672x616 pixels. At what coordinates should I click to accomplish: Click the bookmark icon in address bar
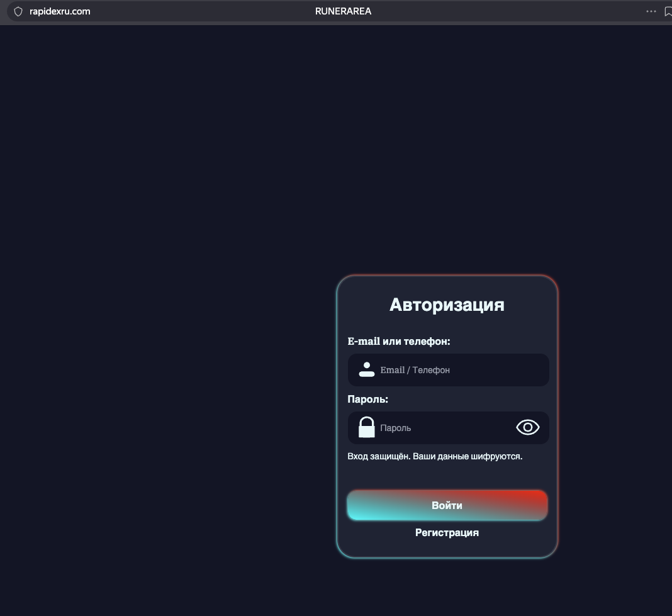pos(668,11)
